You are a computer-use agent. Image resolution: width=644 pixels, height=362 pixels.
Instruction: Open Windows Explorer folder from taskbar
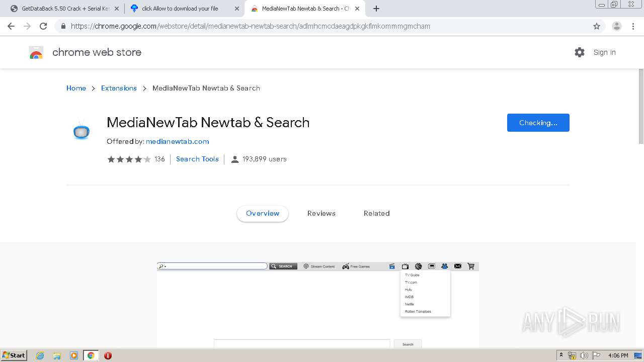click(x=57, y=355)
